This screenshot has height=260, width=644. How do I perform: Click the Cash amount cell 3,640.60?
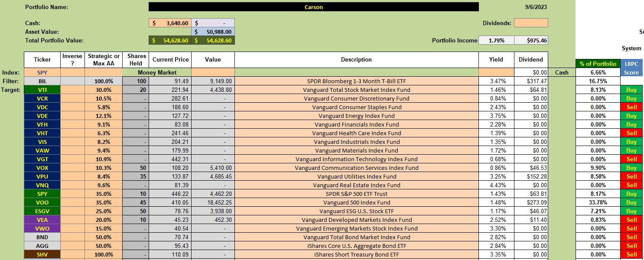click(170, 23)
